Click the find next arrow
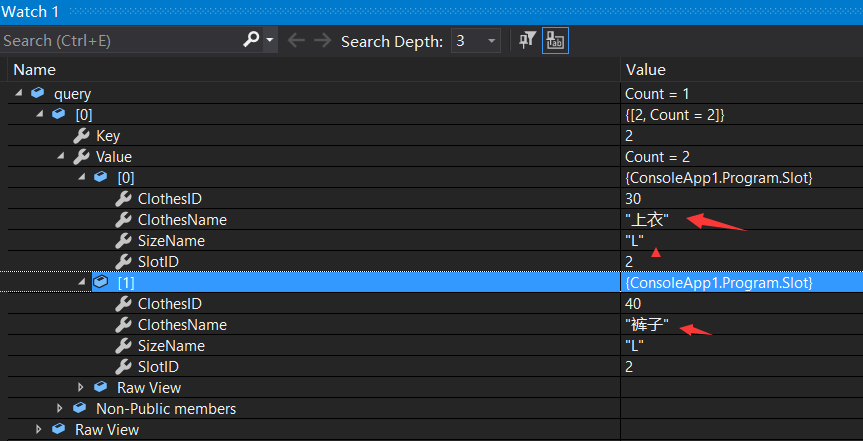 click(322, 41)
